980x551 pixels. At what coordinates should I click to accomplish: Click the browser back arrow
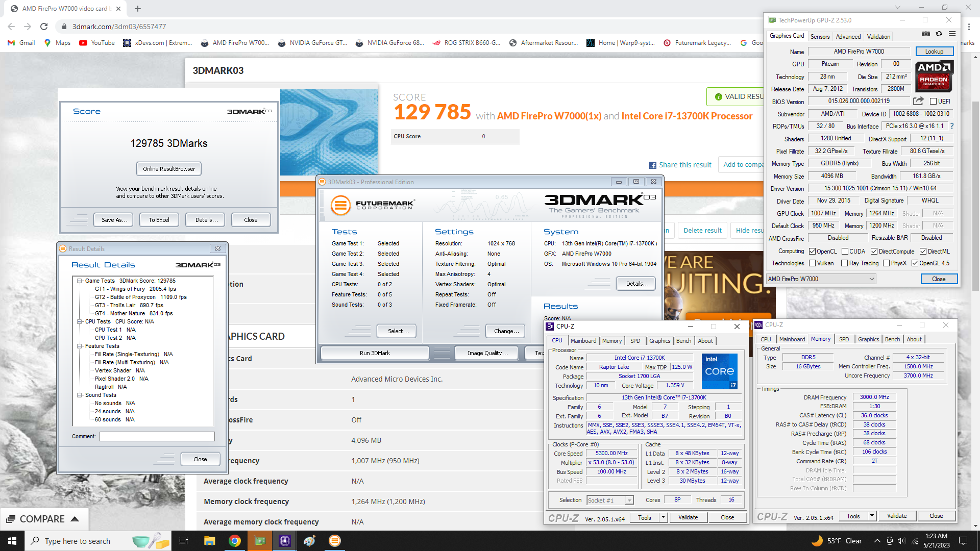(x=11, y=27)
